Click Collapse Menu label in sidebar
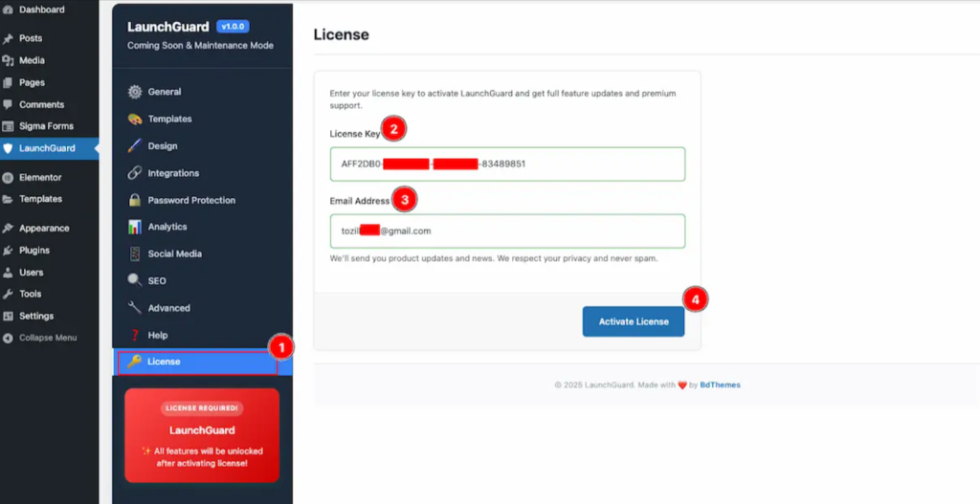This screenshot has height=504, width=980. pyautogui.click(x=48, y=338)
